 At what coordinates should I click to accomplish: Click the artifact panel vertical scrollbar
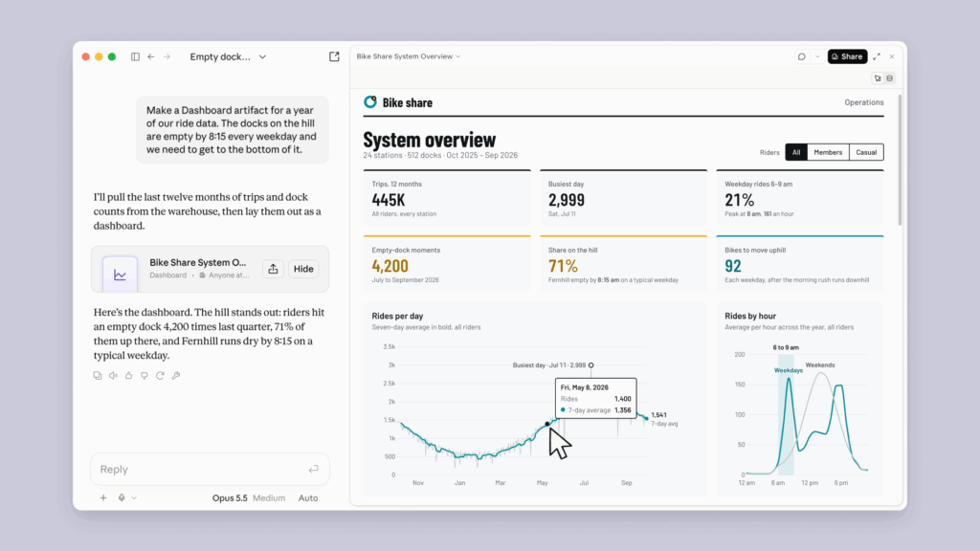click(900, 160)
